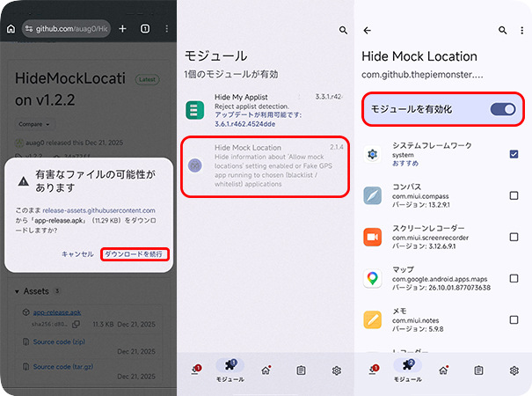This screenshot has height=396, width=532.
Task: Open the Hide My Applist module entry
Action: coord(265,110)
